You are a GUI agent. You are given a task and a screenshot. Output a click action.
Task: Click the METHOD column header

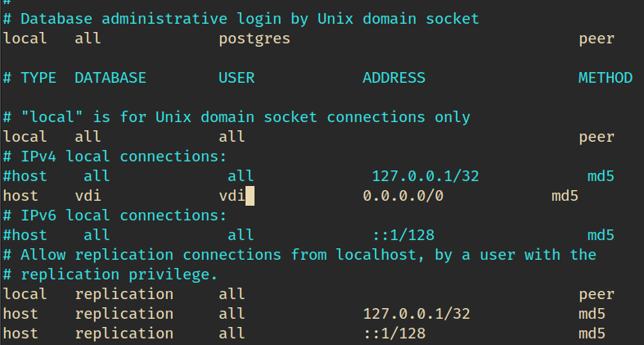point(606,78)
